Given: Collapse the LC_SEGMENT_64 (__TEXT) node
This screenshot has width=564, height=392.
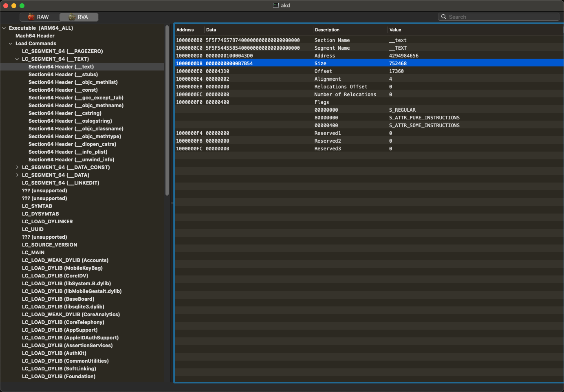Looking at the screenshot, I should 17,59.
